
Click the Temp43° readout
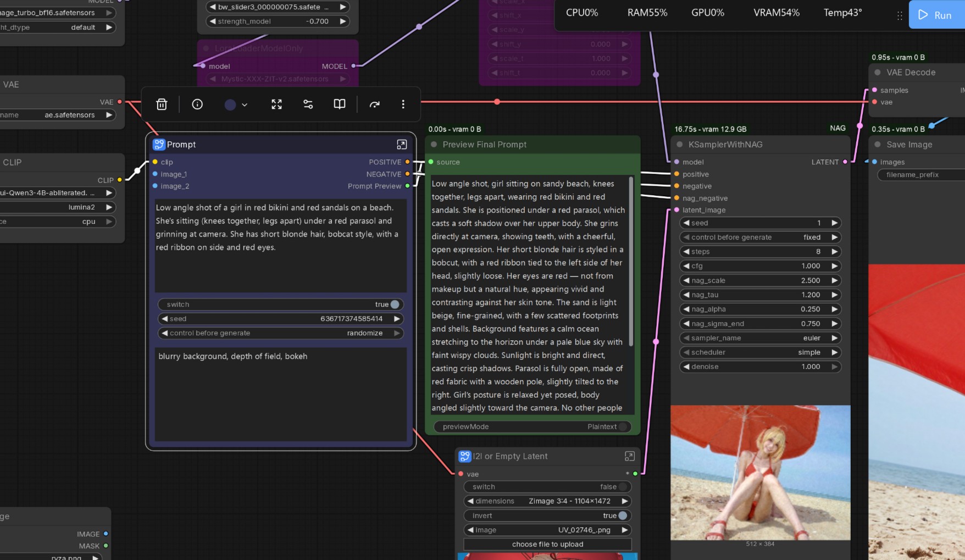click(x=842, y=13)
